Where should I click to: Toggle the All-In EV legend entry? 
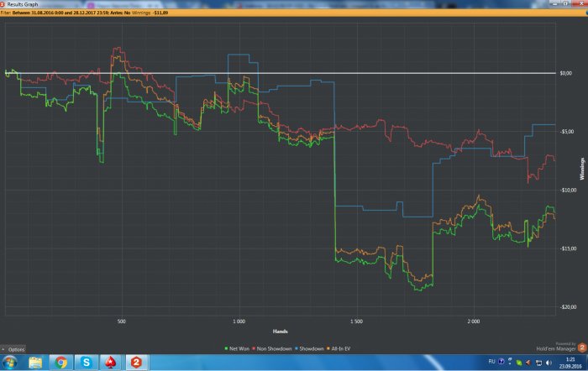339,348
